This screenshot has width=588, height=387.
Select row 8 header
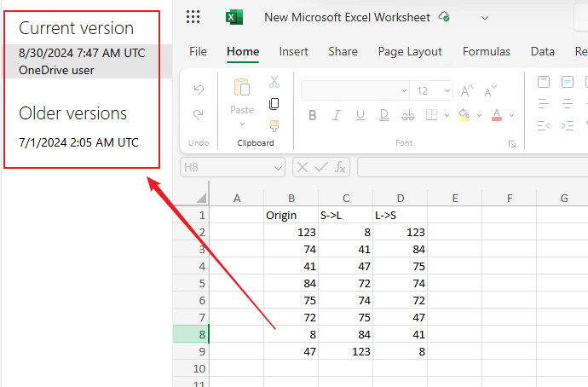[x=191, y=334]
